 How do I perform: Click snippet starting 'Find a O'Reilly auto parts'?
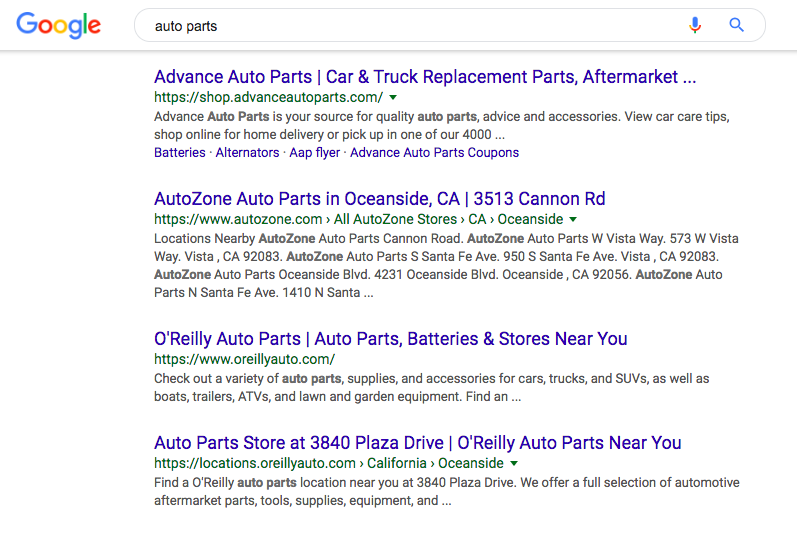(446, 492)
